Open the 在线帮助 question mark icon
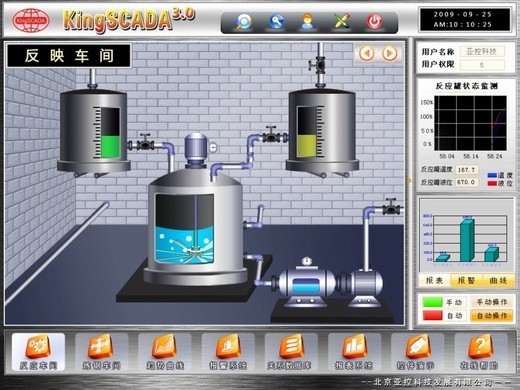 pos(479,352)
